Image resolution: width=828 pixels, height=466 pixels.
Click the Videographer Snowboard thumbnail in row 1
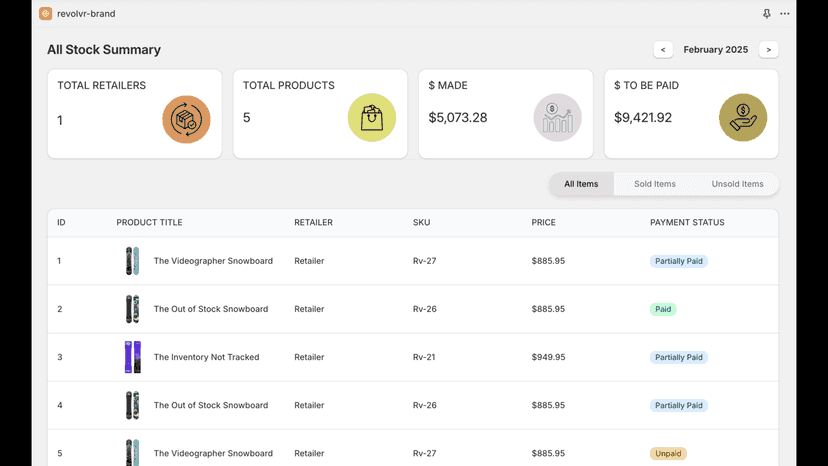click(133, 260)
